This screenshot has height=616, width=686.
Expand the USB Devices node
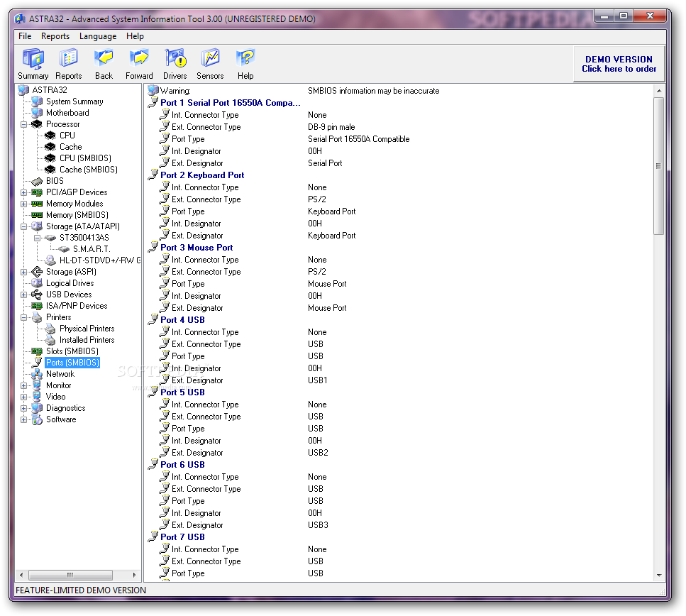click(23, 295)
